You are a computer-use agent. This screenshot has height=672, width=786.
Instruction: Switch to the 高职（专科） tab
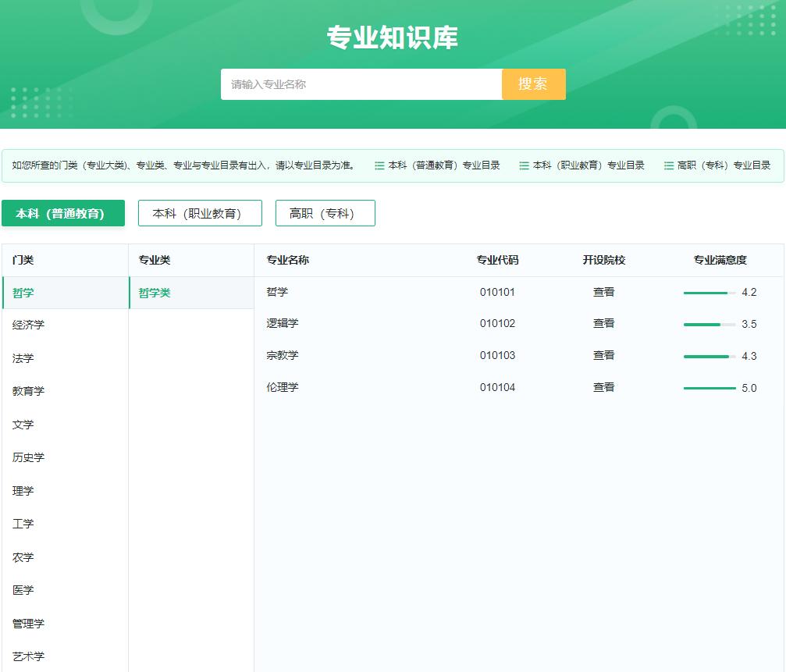click(325, 212)
